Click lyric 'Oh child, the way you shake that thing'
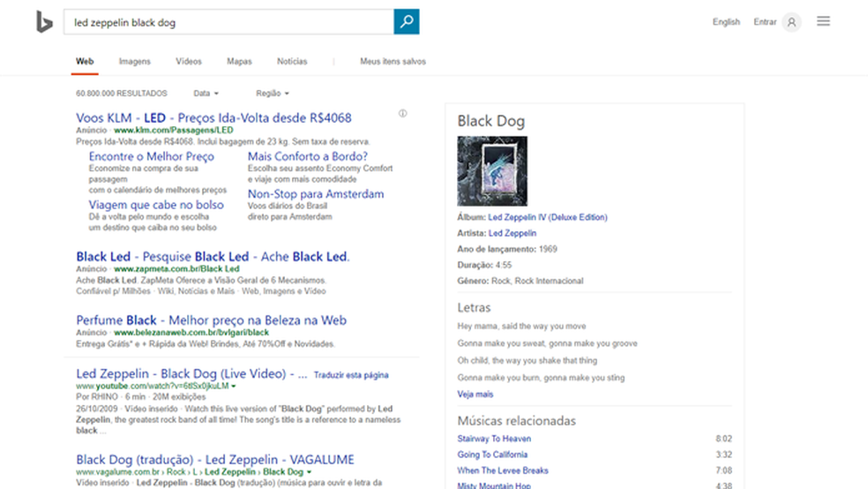868x489 pixels. [527, 360]
